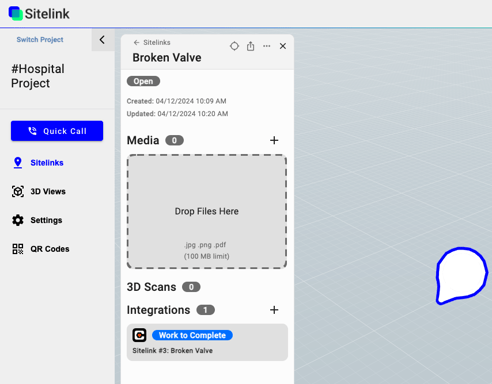Screen dimensions: 492x384
Task: Click the Switch Project link
Action: tap(40, 39)
